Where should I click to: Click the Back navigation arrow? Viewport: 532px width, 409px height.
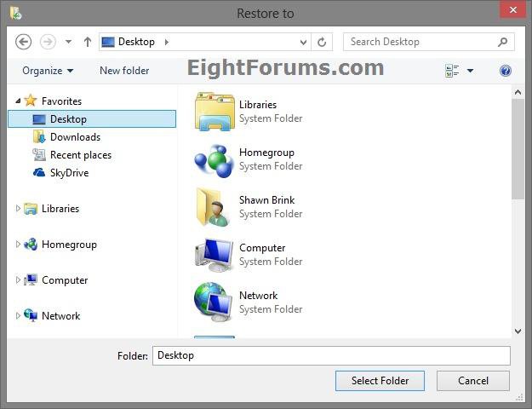tap(24, 42)
